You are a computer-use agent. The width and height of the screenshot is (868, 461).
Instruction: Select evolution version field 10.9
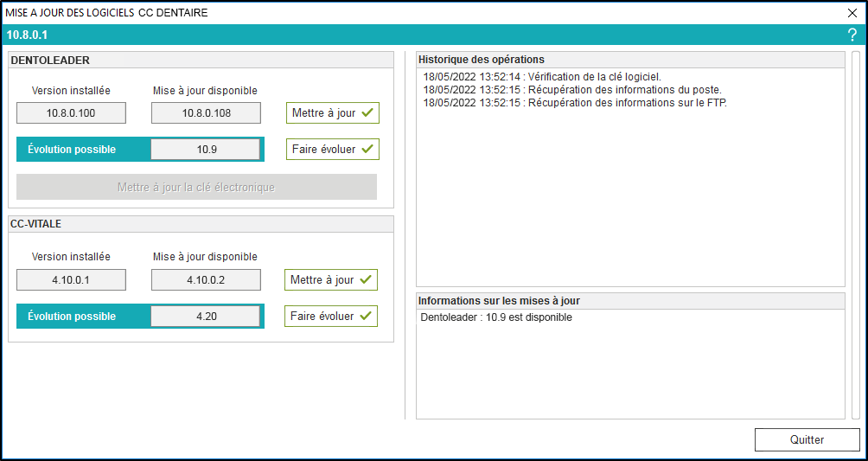tap(206, 150)
